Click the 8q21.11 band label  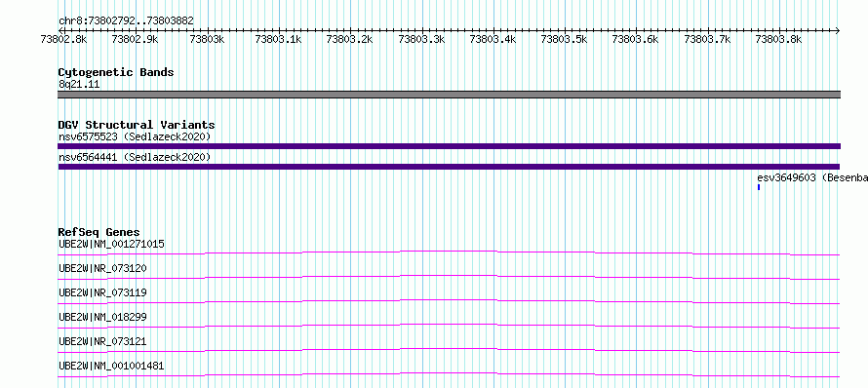pos(79,85)
